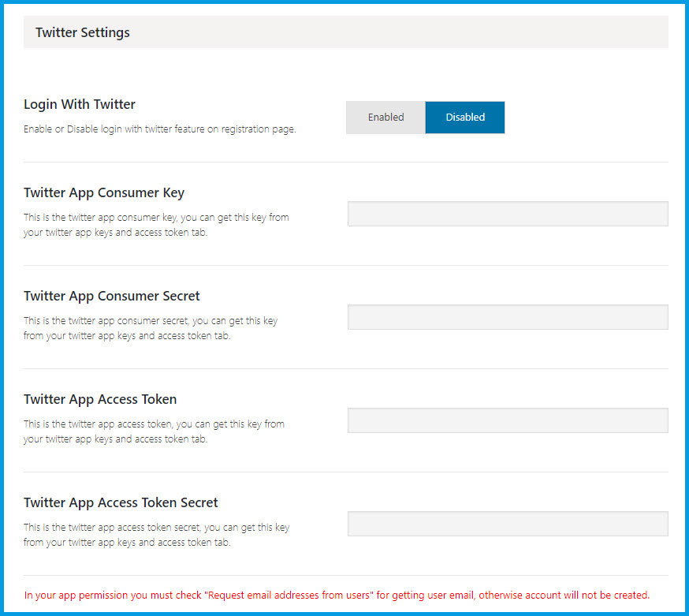
Task: Enable Login With Twitter
Action: coord(385,118)
